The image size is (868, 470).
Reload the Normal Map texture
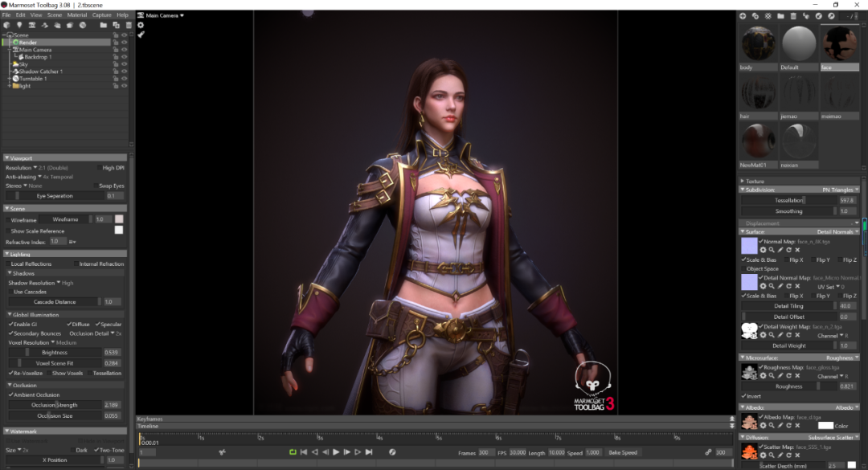click(x=789, y=250)
